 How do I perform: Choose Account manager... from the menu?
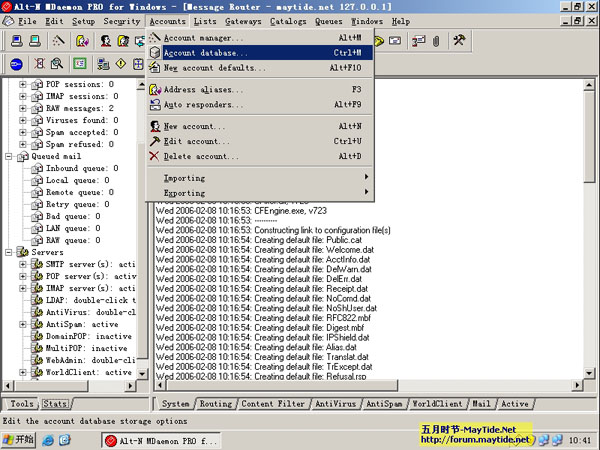(x=259, y=38)
